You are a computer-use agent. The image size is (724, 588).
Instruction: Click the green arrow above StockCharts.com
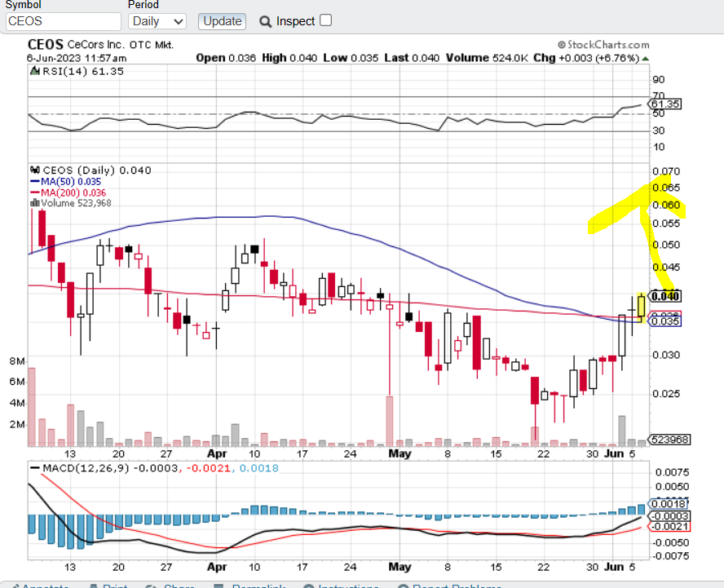tap(644, 59)
